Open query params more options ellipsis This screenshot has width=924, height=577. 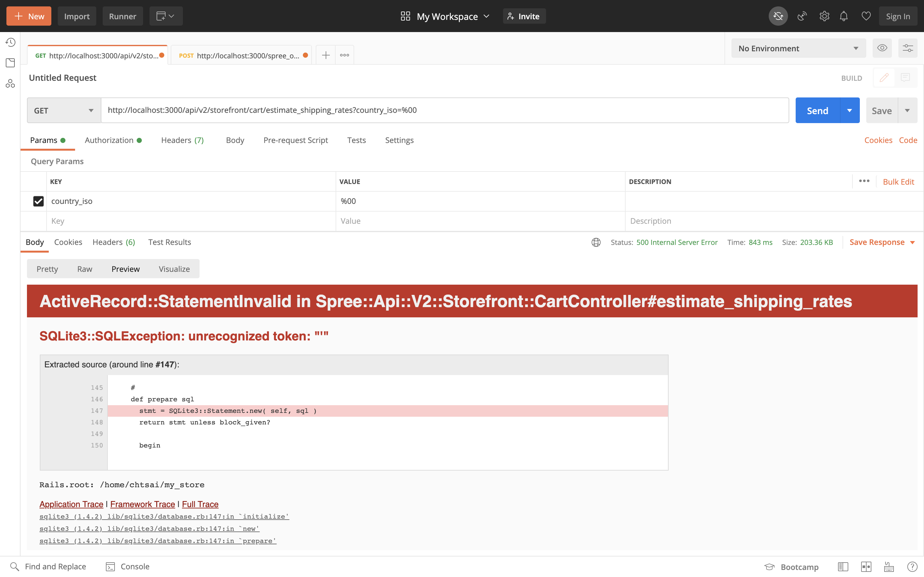864,181
